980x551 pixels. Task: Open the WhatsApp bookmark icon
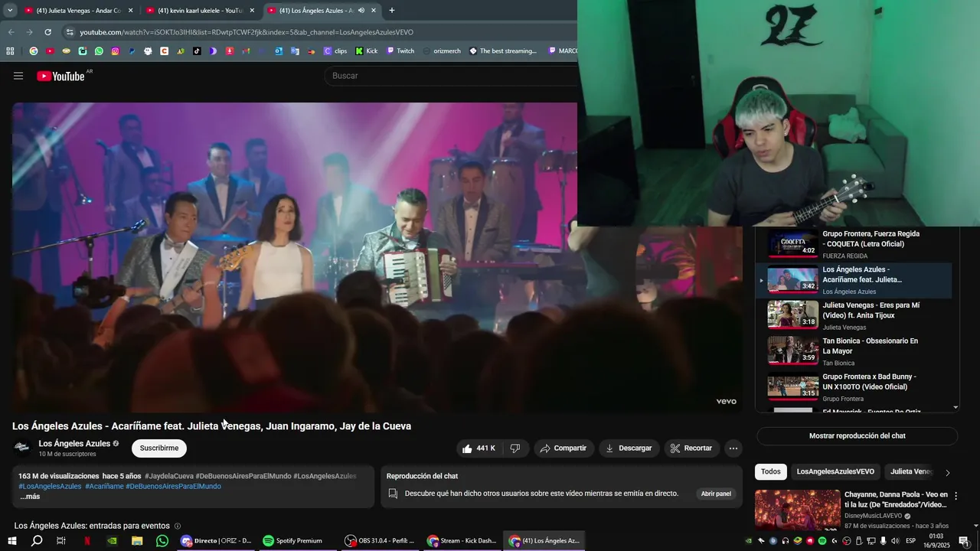click(99, 51)
